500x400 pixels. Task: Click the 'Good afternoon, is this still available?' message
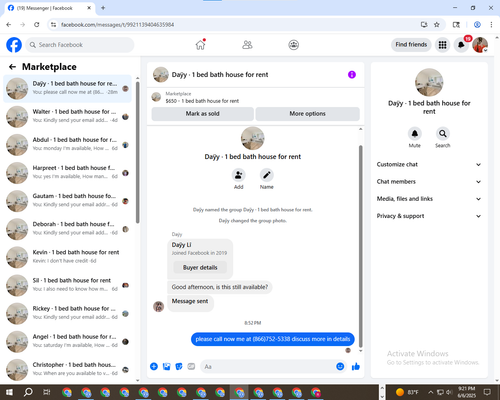pos(220,287)
